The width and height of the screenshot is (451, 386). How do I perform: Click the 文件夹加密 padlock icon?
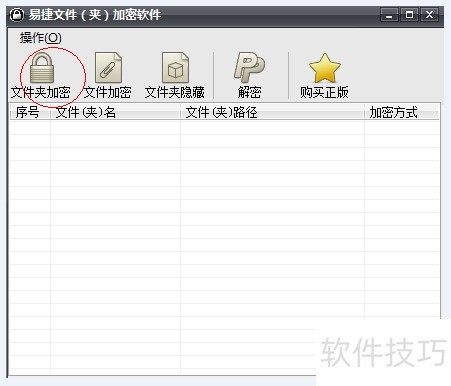click(42, 68)
